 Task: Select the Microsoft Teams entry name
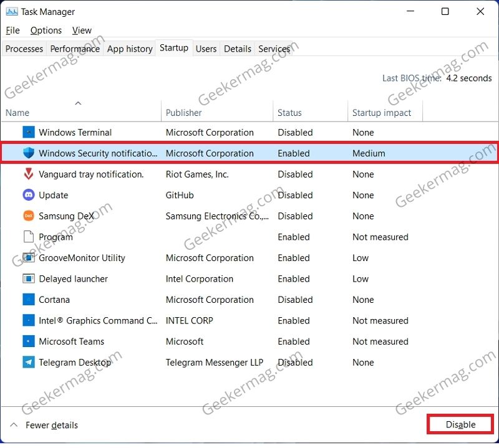[71, 341]
